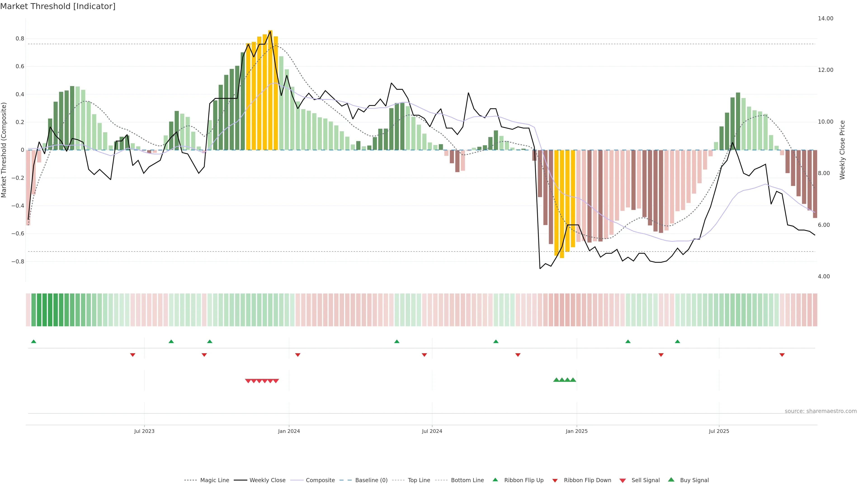868x488 pixels.
Task: Hide the Composite legend series
Action: pos(320,480)
